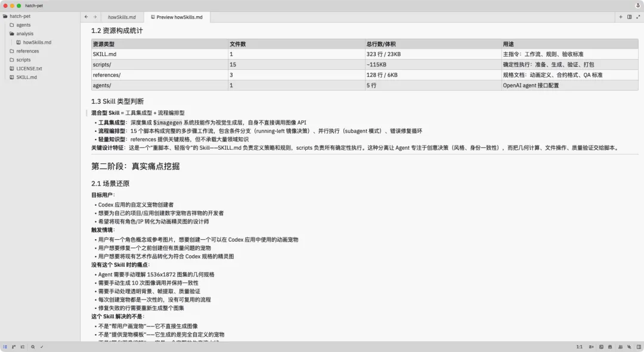Open SKILL.md in the file tree

[23, 77]
